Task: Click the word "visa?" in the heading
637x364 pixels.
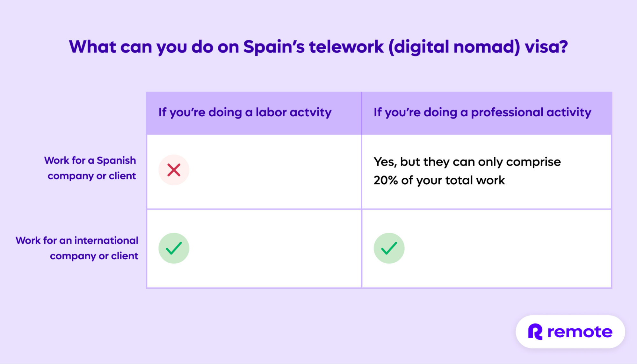Action: [546, 47]
